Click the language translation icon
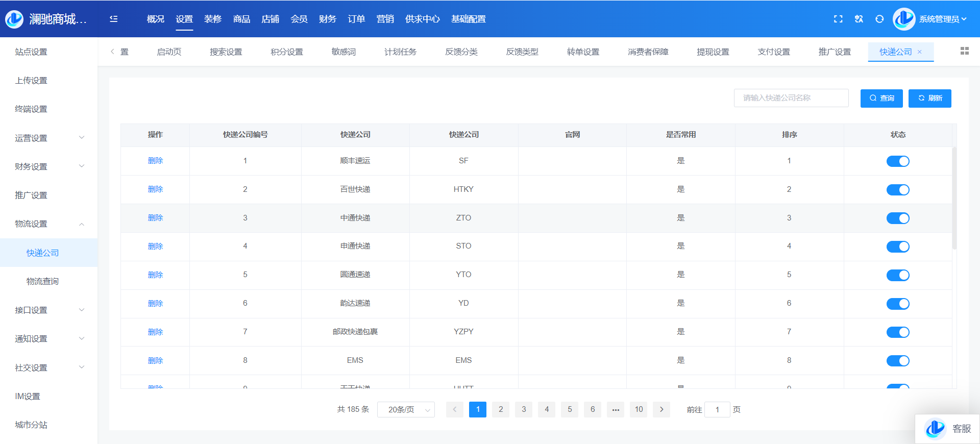 click(x=859, y=19)
